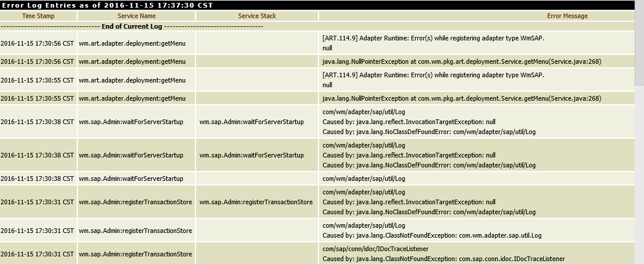This screenshot has height=264, width=644.
Task: Click the service name in the IDocTraceListener row
Action: 135,254
